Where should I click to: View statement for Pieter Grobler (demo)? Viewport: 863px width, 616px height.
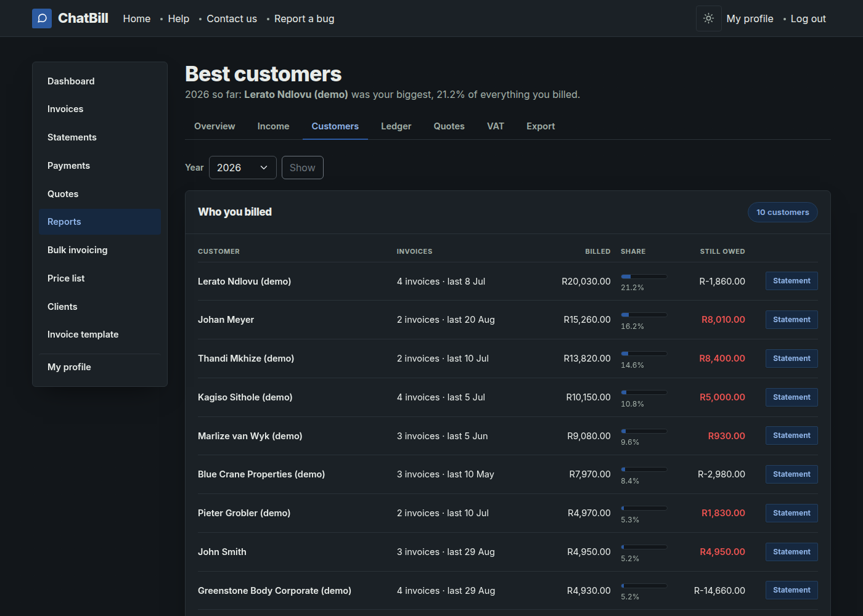click(x=791, y=513)
